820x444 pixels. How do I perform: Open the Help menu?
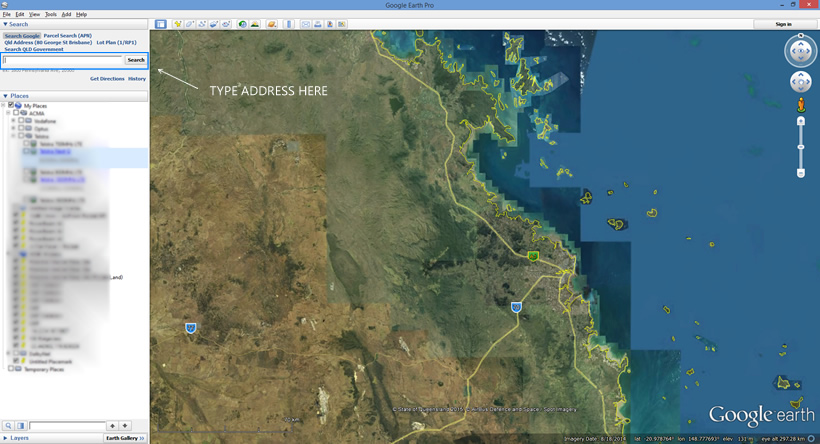(82, 15)
